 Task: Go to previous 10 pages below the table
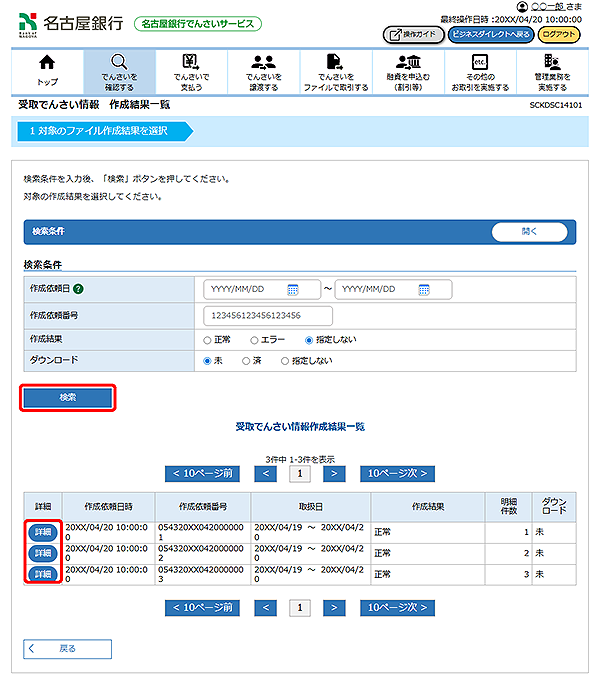(204, 607)
